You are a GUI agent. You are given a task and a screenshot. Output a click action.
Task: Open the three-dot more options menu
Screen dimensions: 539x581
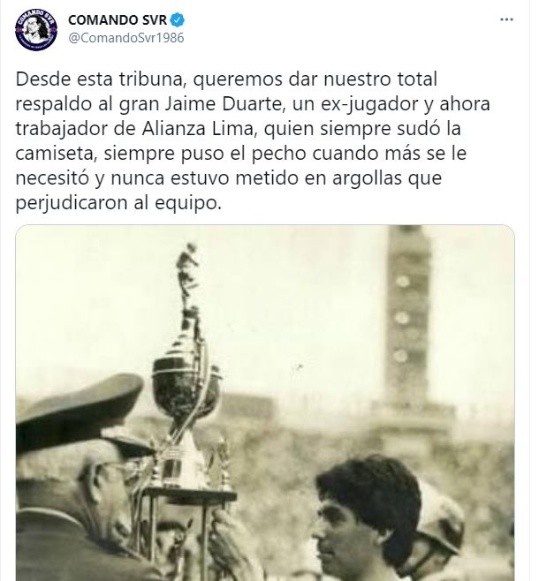pyautogui.click(x=506, y=20)
